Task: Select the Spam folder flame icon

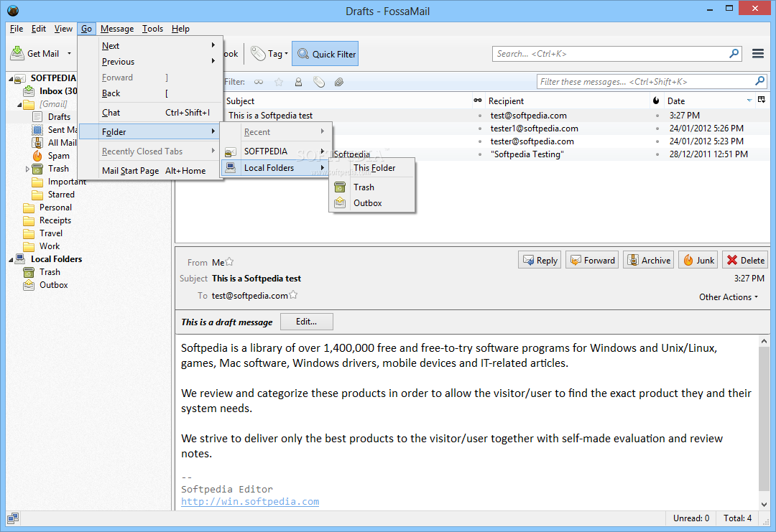Action: coord(37,156)
